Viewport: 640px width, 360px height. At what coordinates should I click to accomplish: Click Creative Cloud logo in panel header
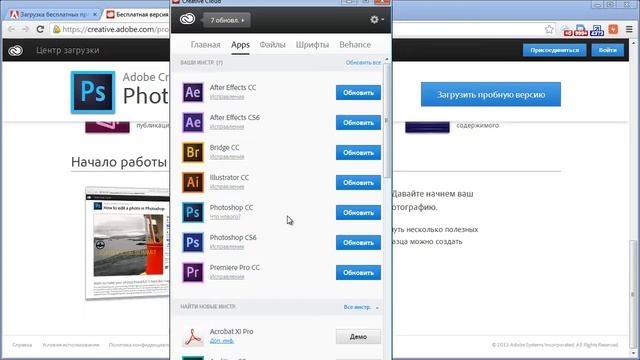coord(187,19)
